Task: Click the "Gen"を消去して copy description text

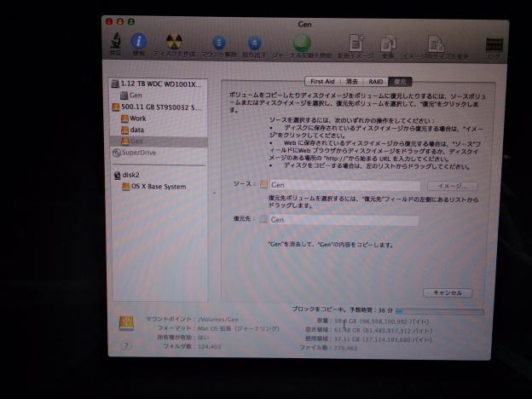Action: coord(331,245)
